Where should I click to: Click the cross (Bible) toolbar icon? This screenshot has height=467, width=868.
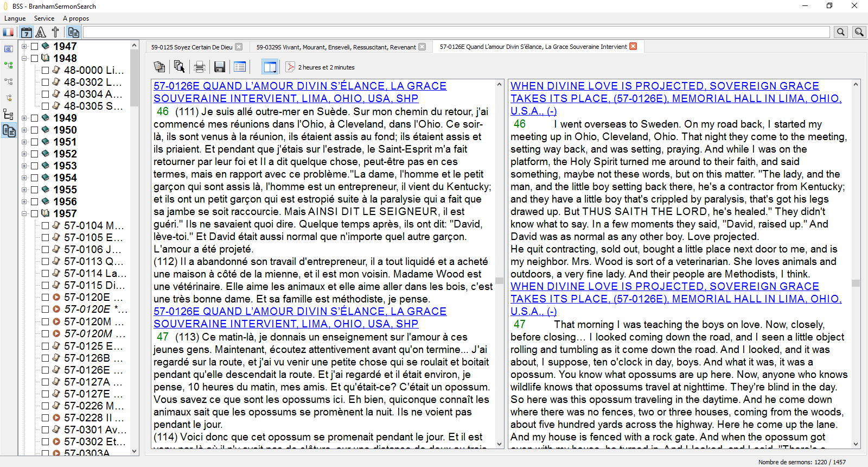(55, 32)
